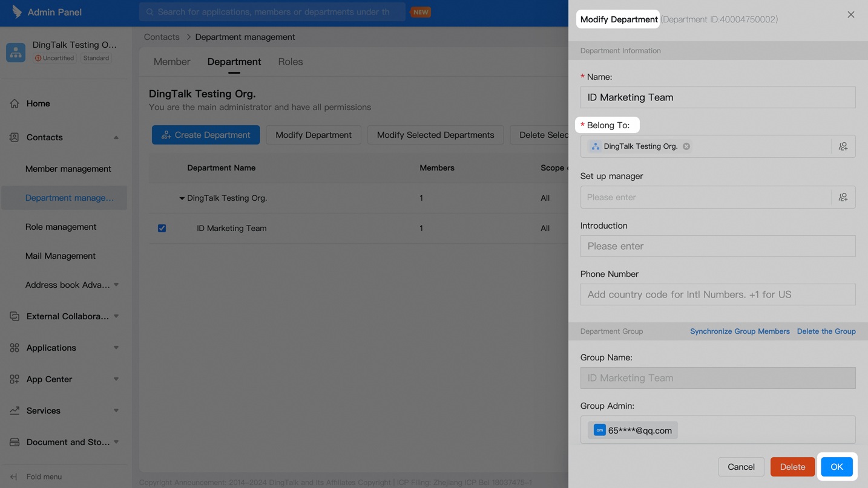868x488 pixels.
Task: Click the NEW badge beside search
Action: [421, 12]
